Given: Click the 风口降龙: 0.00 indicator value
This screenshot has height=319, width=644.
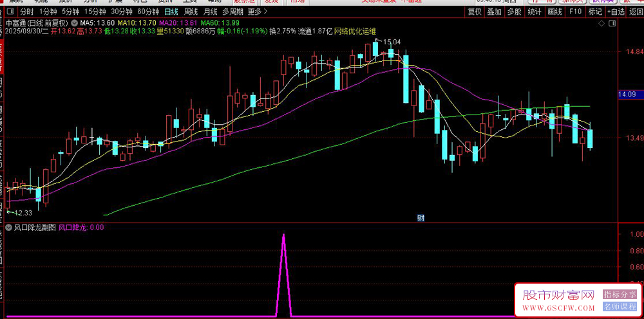Looking at the screenshot, I should click(81, 228).
